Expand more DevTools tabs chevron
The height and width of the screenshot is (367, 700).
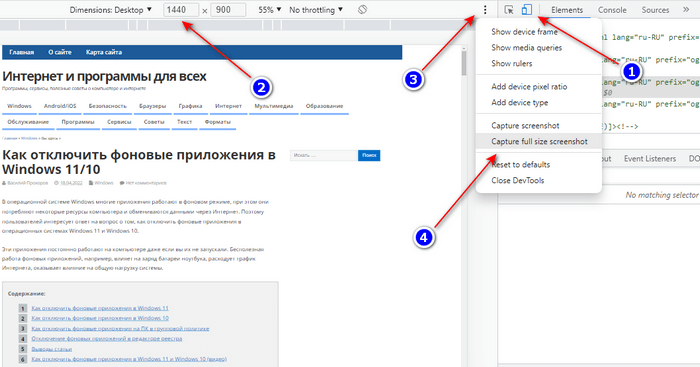coord(686,9)
